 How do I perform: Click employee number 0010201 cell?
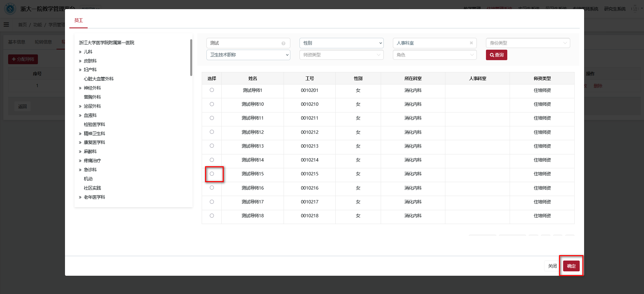point(310,90)
